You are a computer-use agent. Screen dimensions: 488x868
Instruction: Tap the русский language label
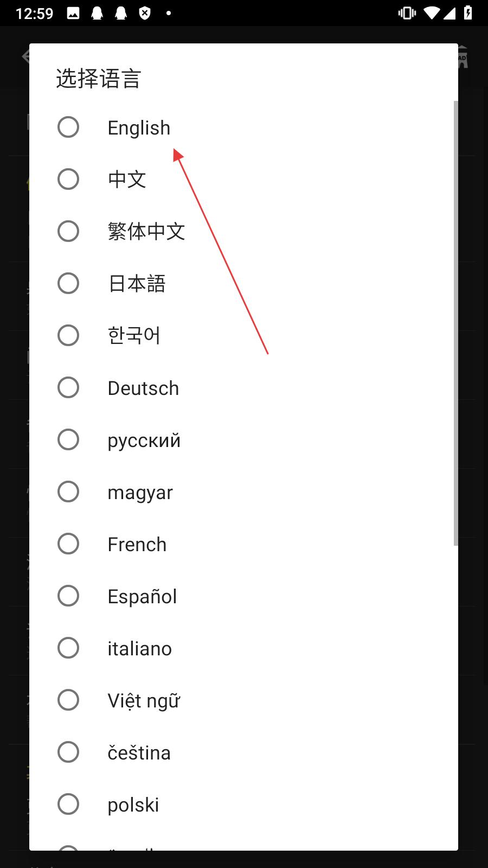coord(144,440)
